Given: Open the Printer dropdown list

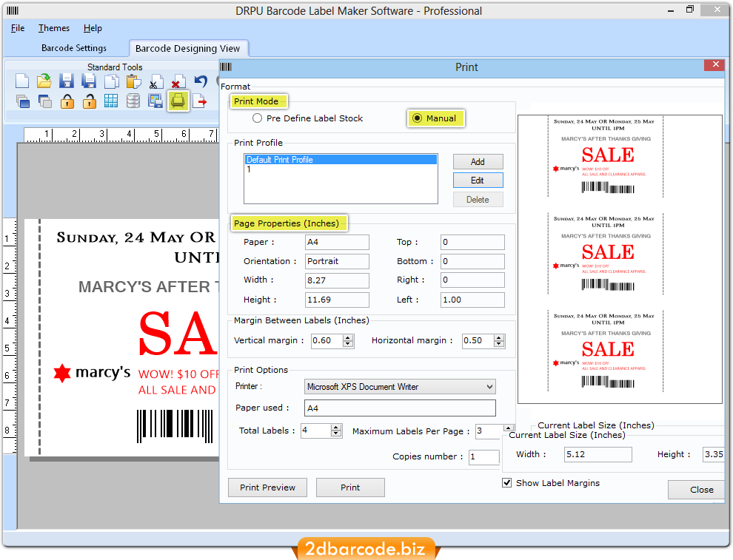Looking at the screenshot, I should [x=489, y=387].
